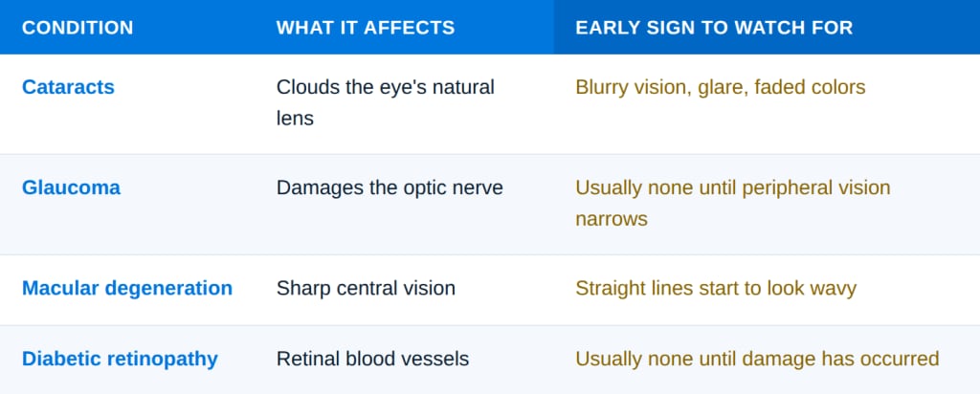Viewport: 980px width, 394px height.
Task: Click the Cataracts condition link
Action: 68,87
